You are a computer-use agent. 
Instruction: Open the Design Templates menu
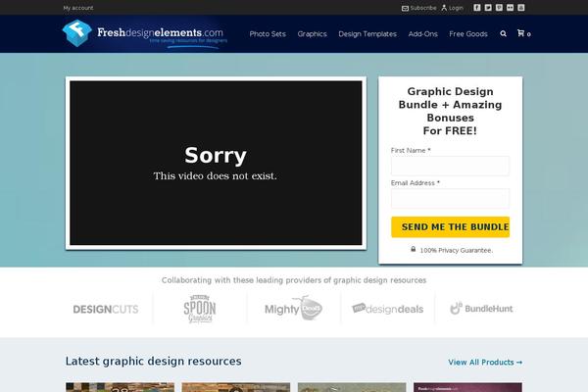point(367,33)
